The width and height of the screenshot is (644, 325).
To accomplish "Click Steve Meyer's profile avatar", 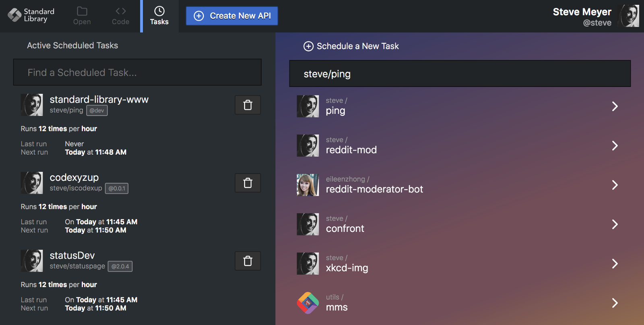I will pos(629,16).
